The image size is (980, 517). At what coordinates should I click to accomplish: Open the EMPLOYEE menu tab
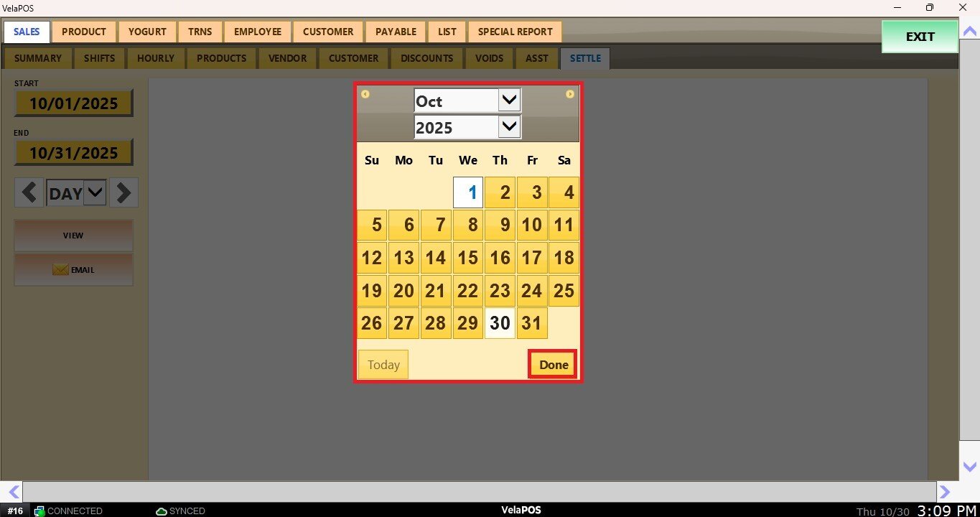(257, 32)
